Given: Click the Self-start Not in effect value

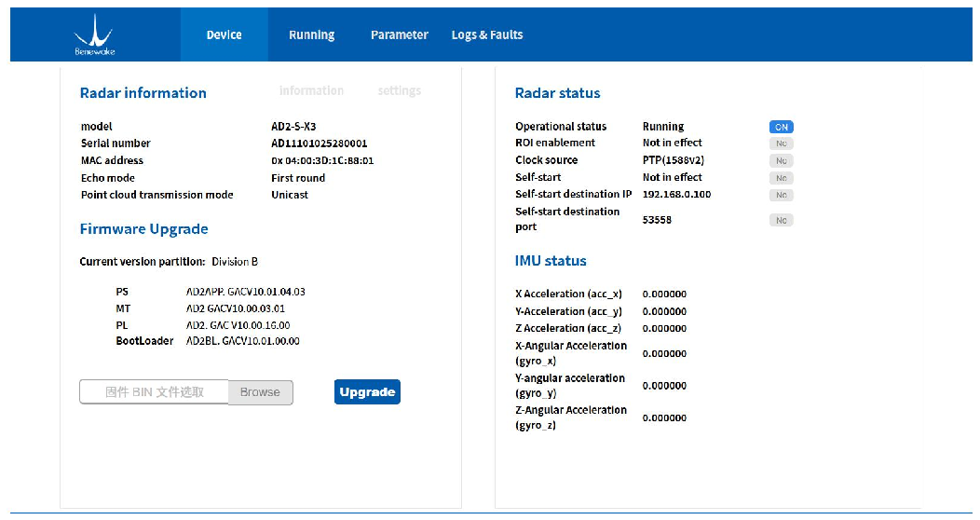Looking at the screenshot, I should pos(672,177).
